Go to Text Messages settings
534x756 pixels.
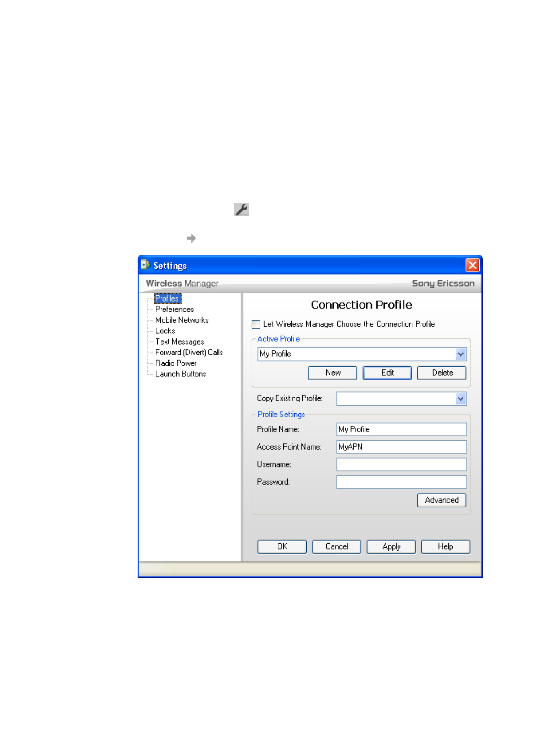[179, 341]
